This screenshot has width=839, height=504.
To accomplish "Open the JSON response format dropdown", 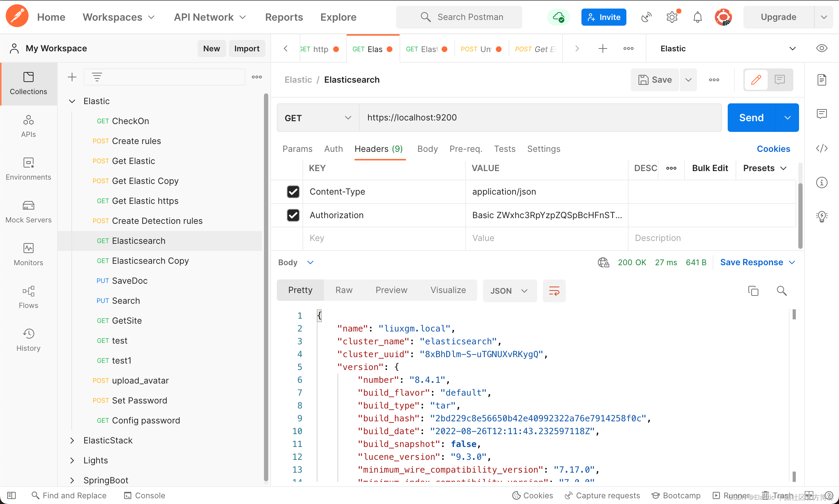I will point(508,290).
